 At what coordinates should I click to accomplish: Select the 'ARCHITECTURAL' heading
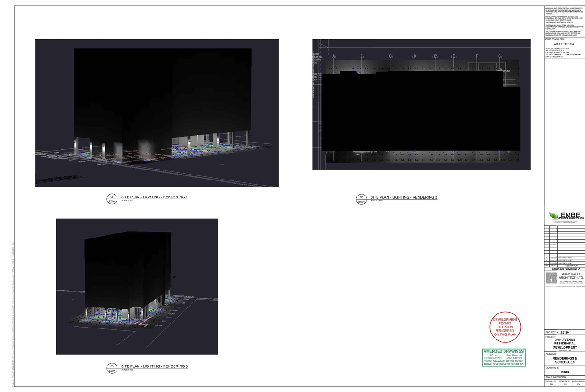[564, 44]
